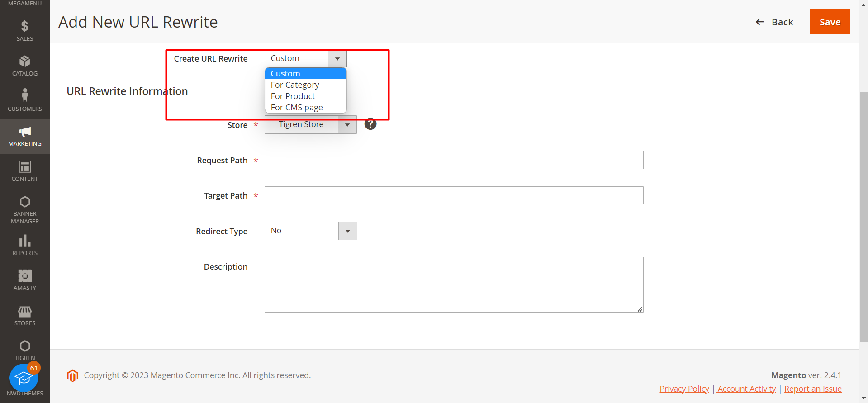Open the Sales sidebar icon
Viewport: 868px width, 403px height.
pyautogui.click(x=25, y=26)
